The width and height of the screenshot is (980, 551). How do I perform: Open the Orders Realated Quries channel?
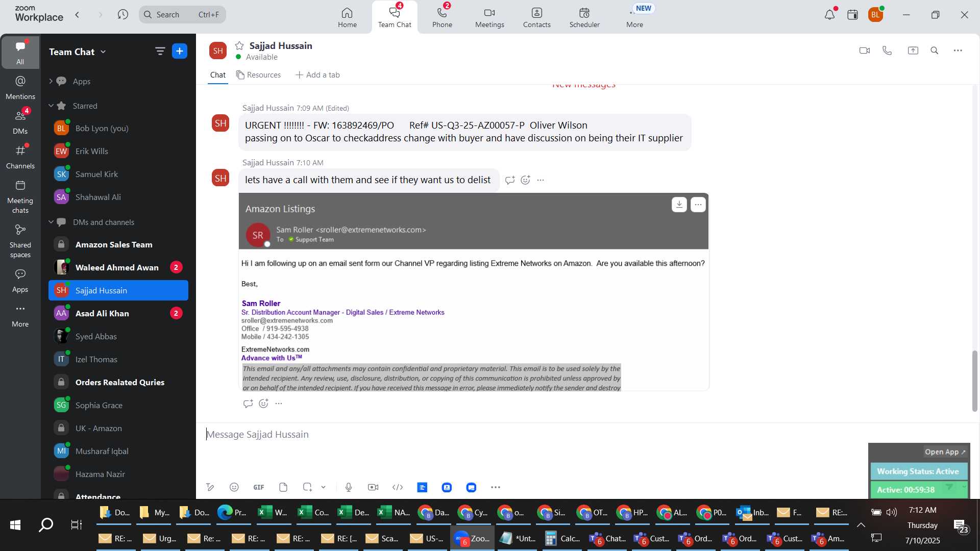tap(118, 382)
